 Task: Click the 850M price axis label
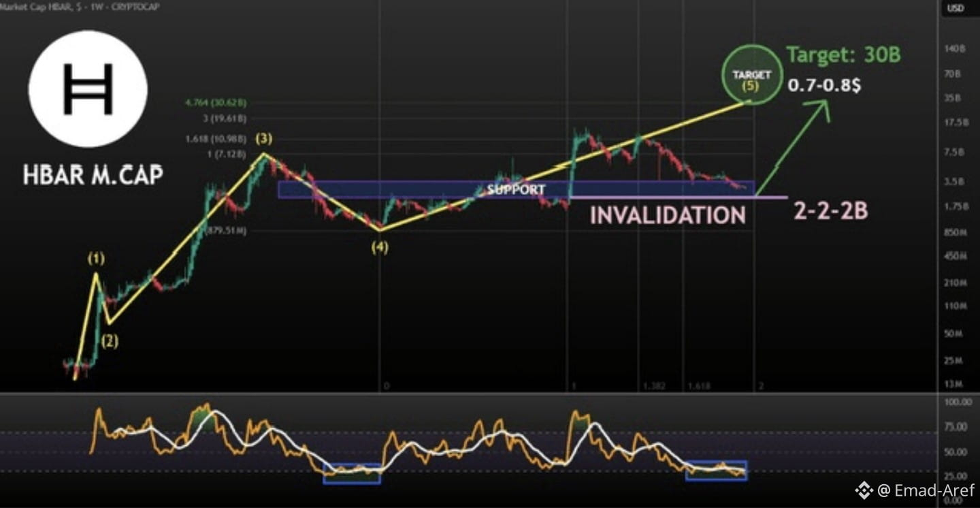click(x=955, y=232)
